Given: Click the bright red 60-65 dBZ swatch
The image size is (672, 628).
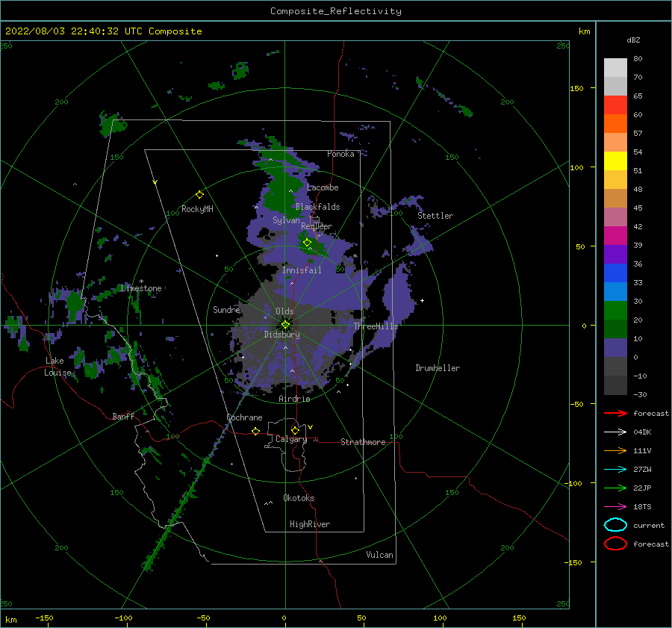Looking at the screenshot, I should 615,105.
